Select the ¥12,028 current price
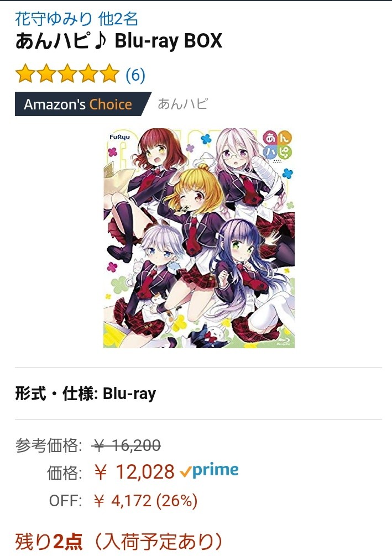The height and width of the screenshot is (556, 392). point(134,472)
